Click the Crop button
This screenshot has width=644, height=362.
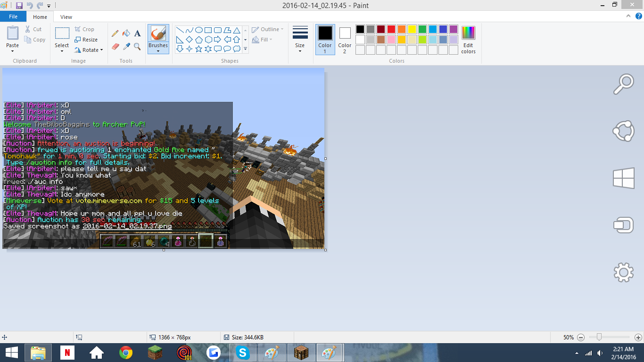point(85,29)
